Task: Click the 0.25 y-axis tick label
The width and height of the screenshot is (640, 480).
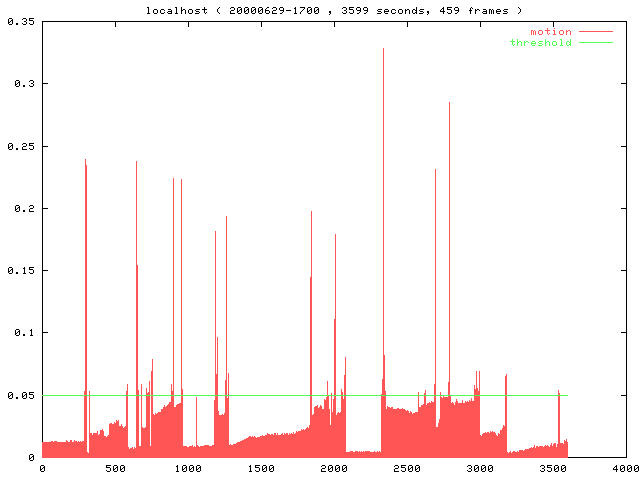Action: click(19, 146)
